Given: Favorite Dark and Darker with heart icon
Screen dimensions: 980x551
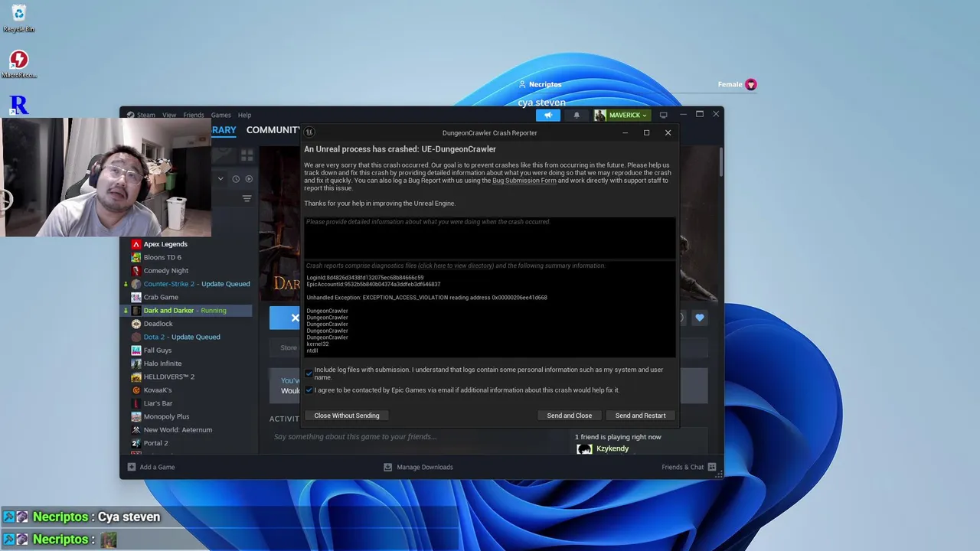Looking at the screenshot, I should pyautogui.click(x=699, y=318).
